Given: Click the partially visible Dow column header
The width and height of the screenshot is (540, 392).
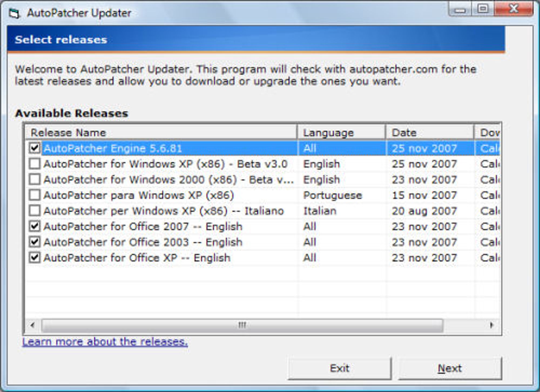Looking at the screenshot, I should pos(487,133).
